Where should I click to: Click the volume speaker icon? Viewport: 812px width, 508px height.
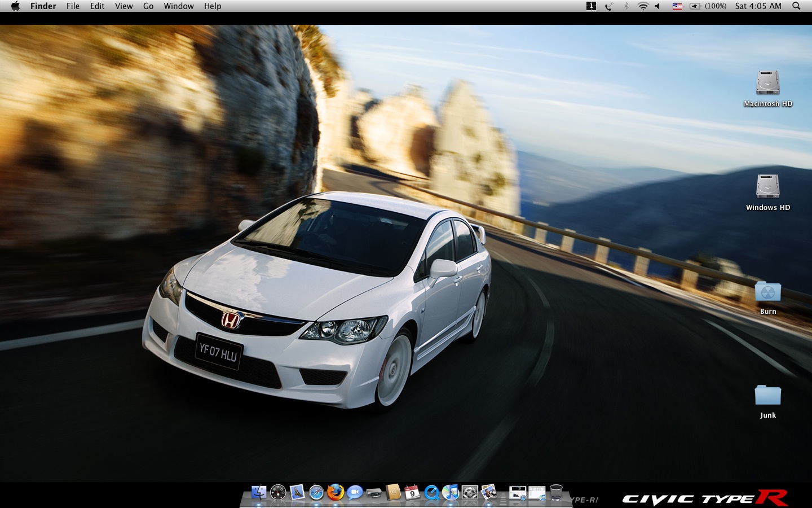tap(658, 6)
